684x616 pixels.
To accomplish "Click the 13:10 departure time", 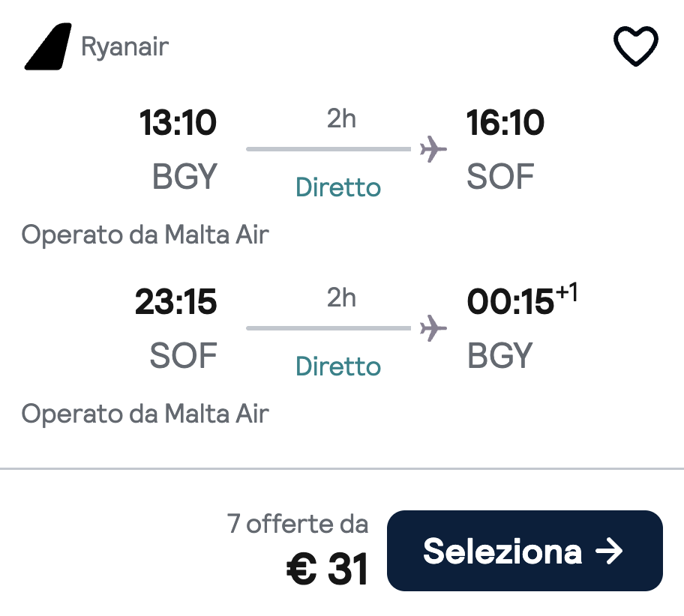I will 178,122.
